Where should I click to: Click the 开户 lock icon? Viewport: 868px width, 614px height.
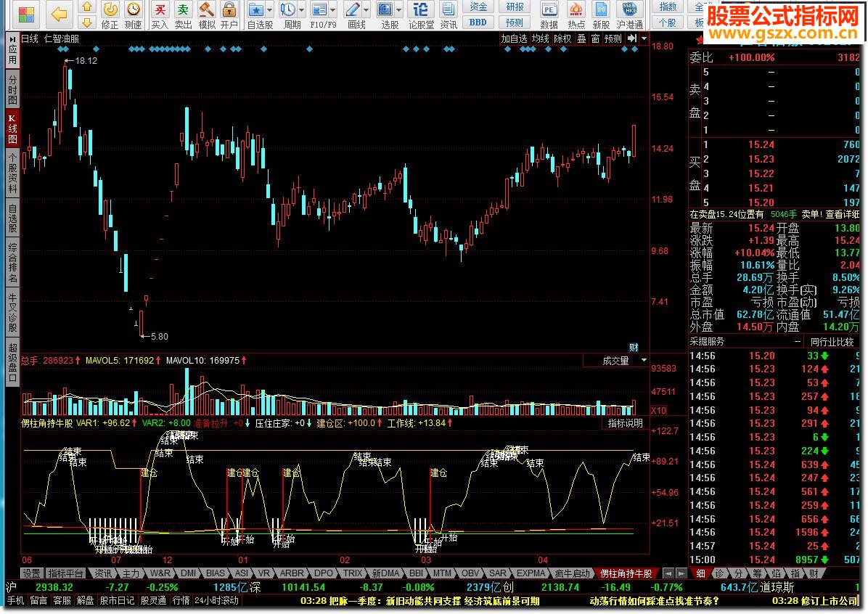point(229,15)
